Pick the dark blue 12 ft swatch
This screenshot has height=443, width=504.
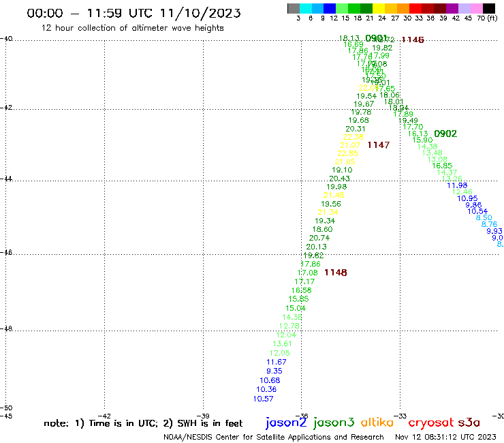[x=330, y=8]
